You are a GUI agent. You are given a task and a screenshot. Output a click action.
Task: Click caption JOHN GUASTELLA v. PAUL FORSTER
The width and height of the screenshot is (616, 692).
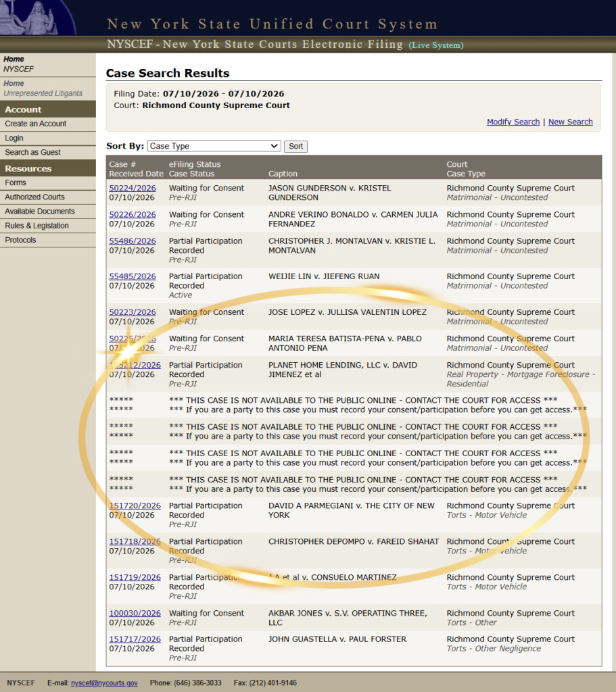pyautogui.click(x=337, y=639)
